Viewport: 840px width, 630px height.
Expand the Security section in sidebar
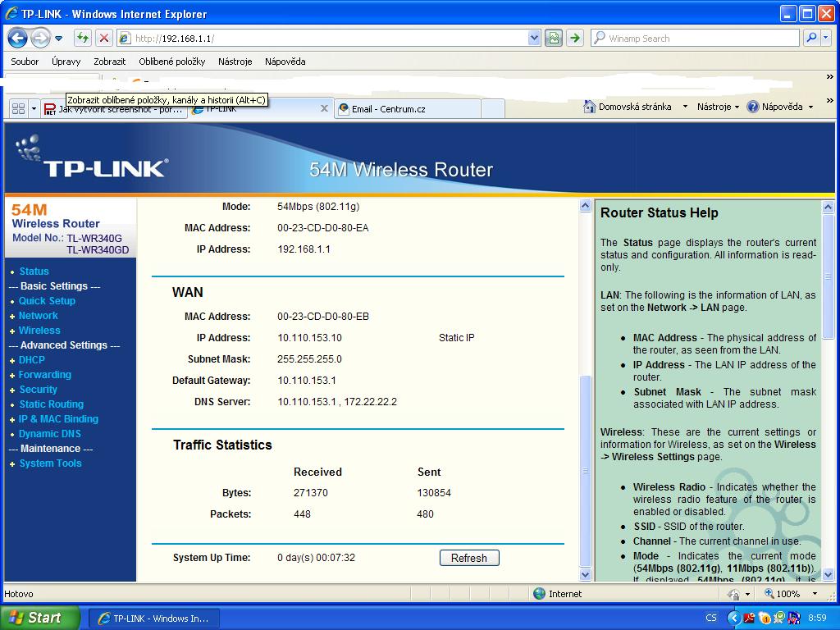[38, 390]
